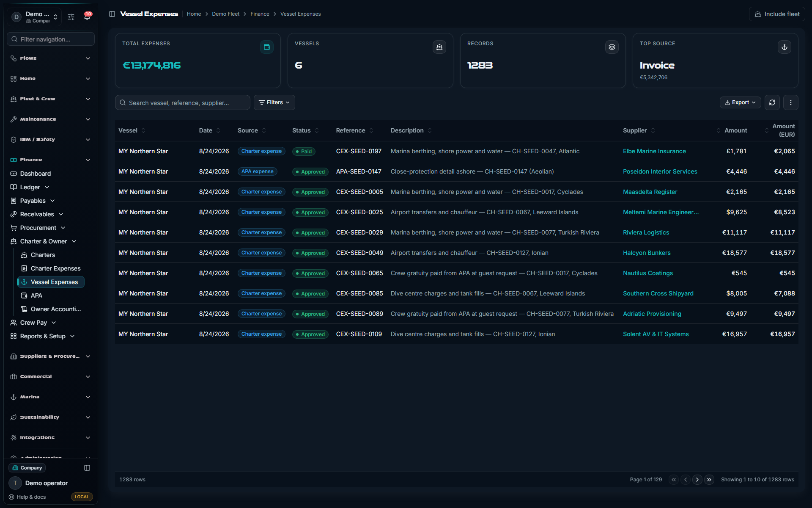The width and height of the screenshot is (812, 508).
Task: Expand the Maintenance section
Action: tap(50, 119)
